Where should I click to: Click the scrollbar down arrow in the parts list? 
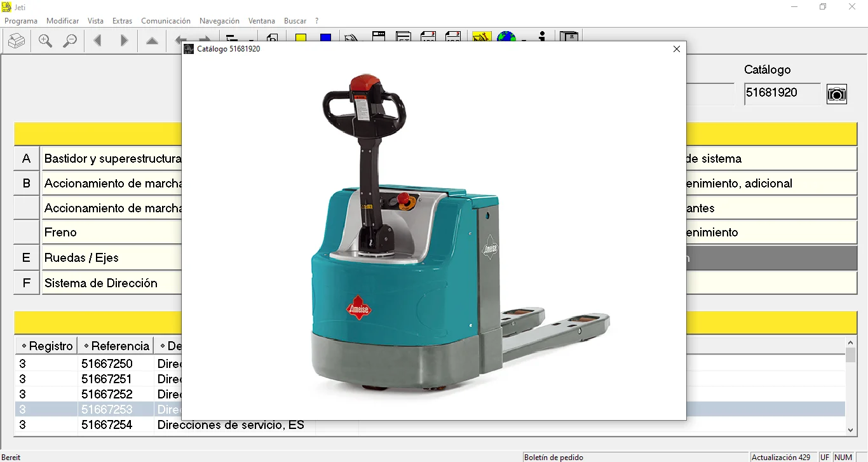851,429
